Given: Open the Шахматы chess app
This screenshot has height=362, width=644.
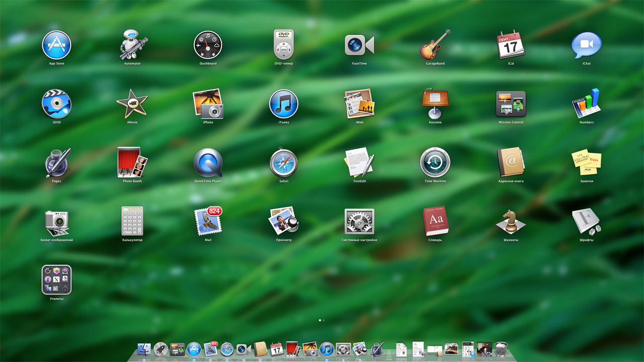Looking at the screenshot, I should tap(511, 221).
